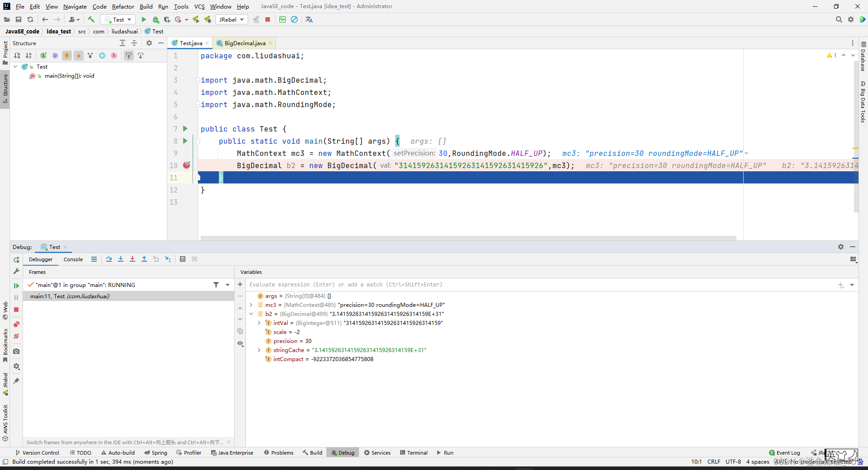Image resolution: width=868 pixels, height=470 pixels.
Task: Click the Build Project hammer icon
Action: (91, 19)
